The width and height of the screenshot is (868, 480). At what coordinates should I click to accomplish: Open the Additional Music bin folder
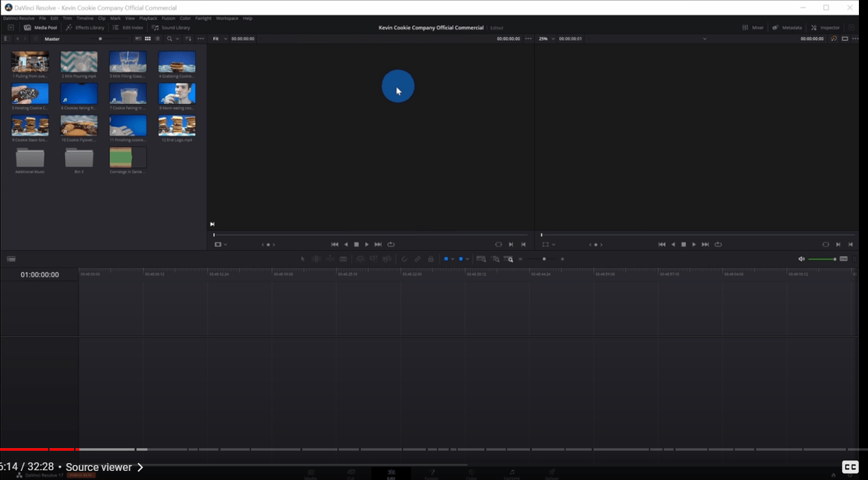pyautogui.click(x=30, y=157)
